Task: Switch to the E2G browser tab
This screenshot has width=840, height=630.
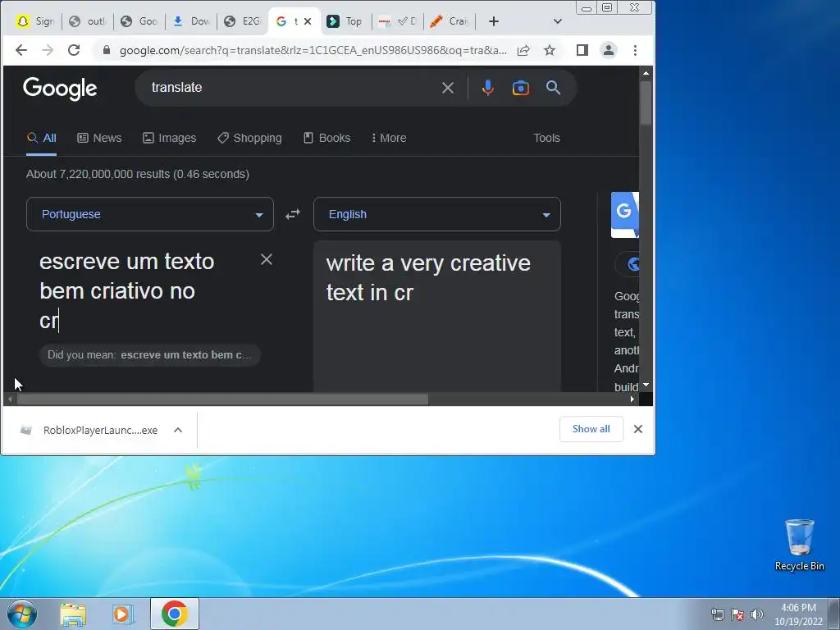Action: tap(242, 21)
